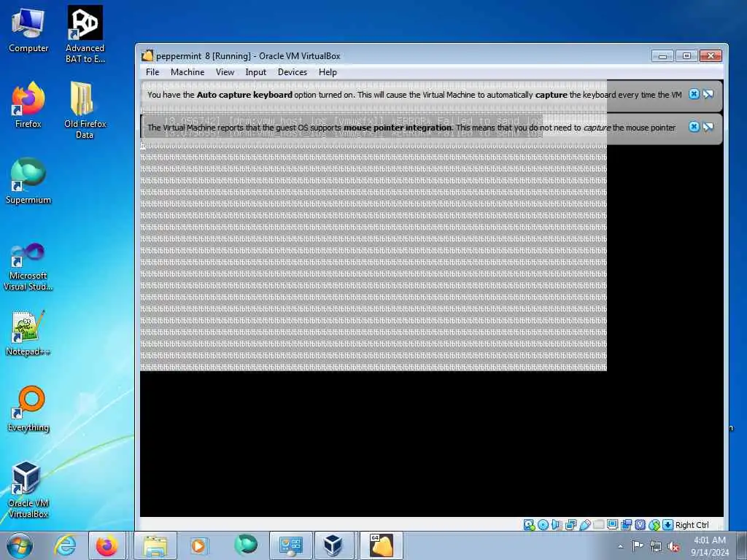Viewport: 747px width, 560px height.
Task: Open the File menu in VirtualBox
Action: pos(152,72)
